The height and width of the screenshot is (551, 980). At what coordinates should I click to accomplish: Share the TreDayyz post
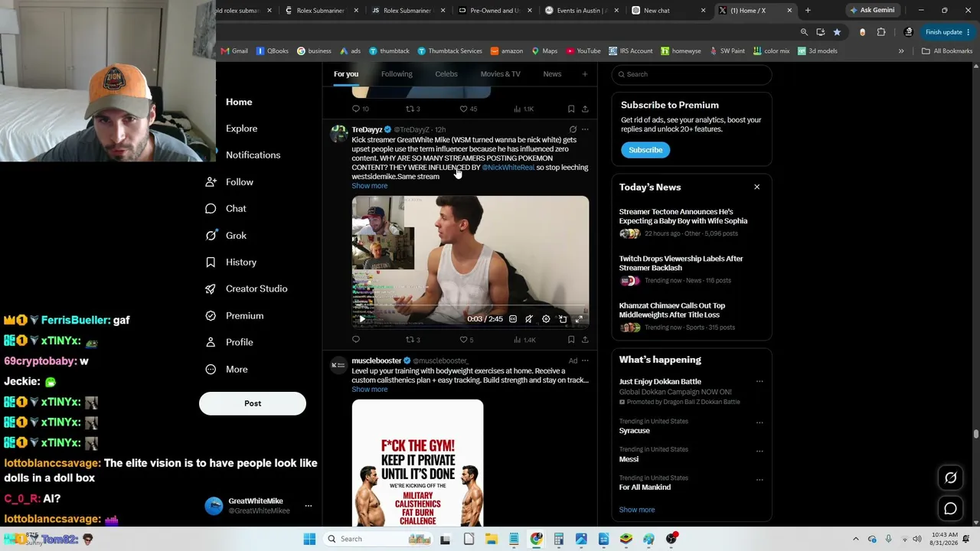click(x=585, y=340)
